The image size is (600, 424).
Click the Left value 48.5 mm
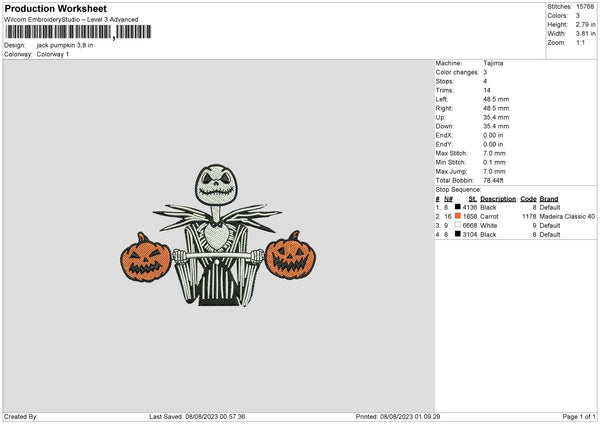tap(496, 99)
